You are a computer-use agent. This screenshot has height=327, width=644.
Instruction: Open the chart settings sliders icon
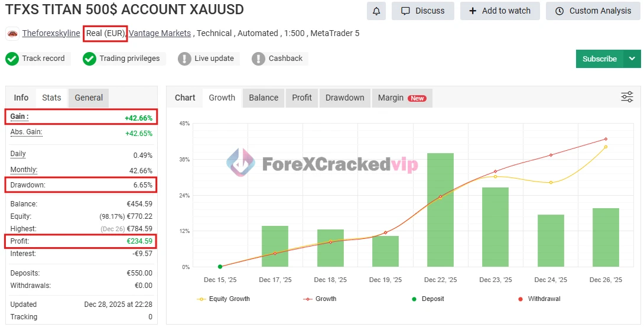point(627,97)
